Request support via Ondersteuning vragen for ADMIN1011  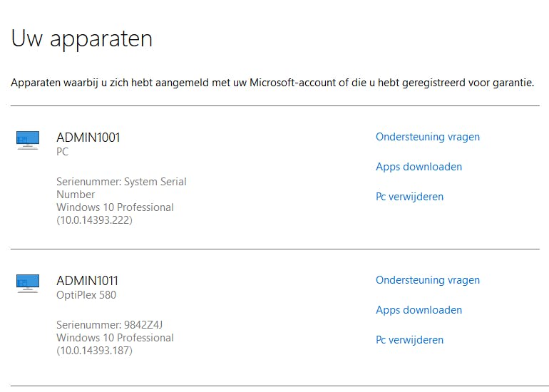tap(428, 280)
